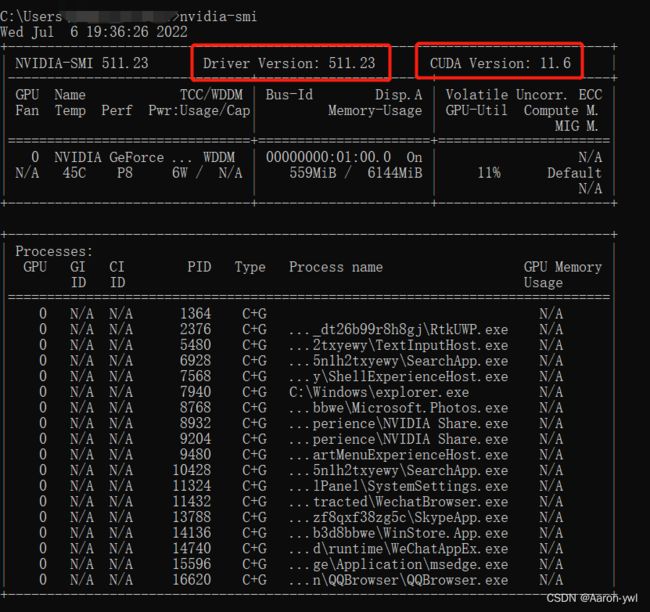Click GPU memory N/A for PID 16620
This screenshot has height=612, width=650.
coord(551,580)
